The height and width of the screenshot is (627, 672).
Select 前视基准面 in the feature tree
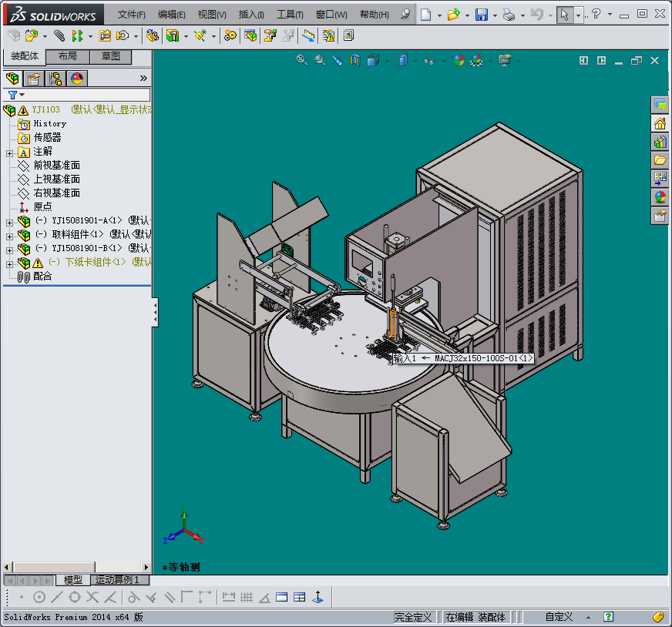tap(56, 166)
